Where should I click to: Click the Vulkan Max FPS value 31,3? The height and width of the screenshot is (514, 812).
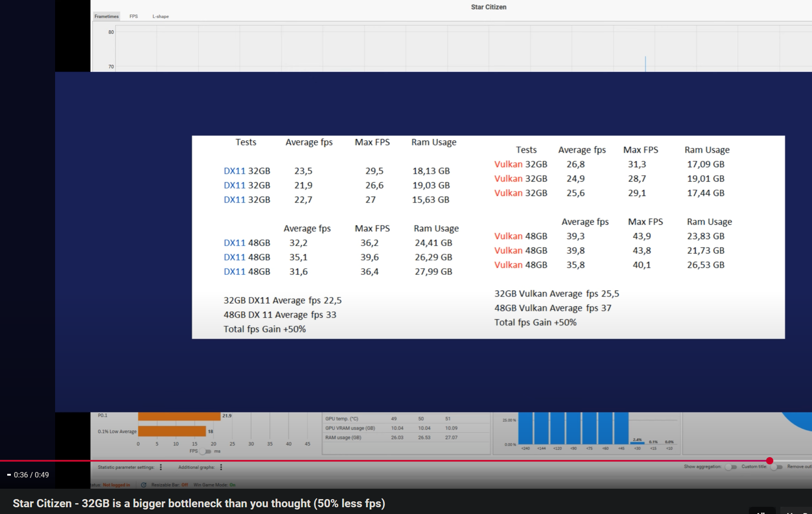[637, 164]
